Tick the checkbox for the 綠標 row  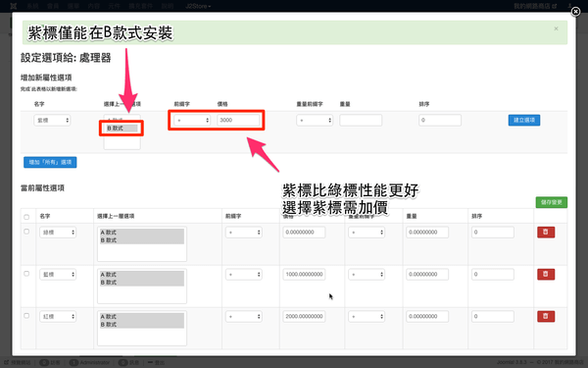pos(26,232)
